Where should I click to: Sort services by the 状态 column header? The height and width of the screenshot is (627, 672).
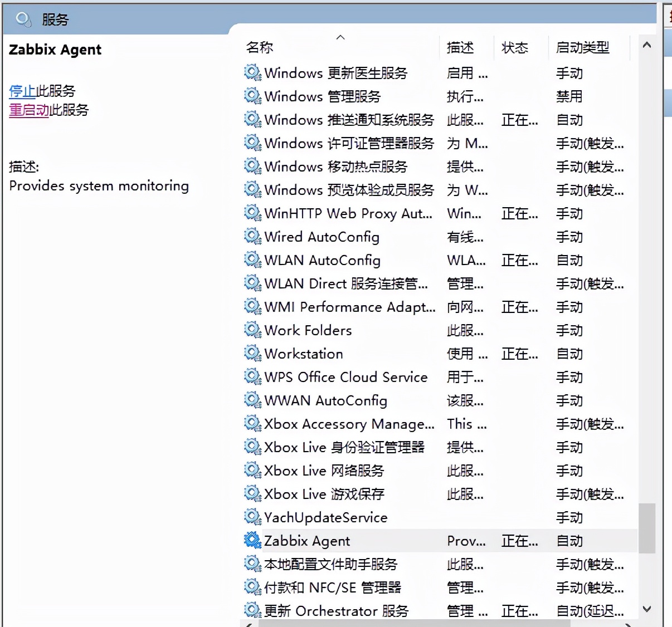click(515, 47)
